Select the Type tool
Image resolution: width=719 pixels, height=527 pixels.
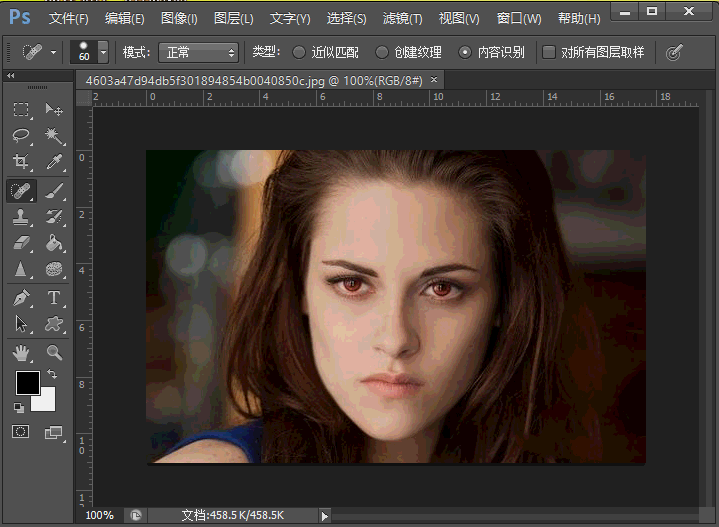(x=54, y=298)
